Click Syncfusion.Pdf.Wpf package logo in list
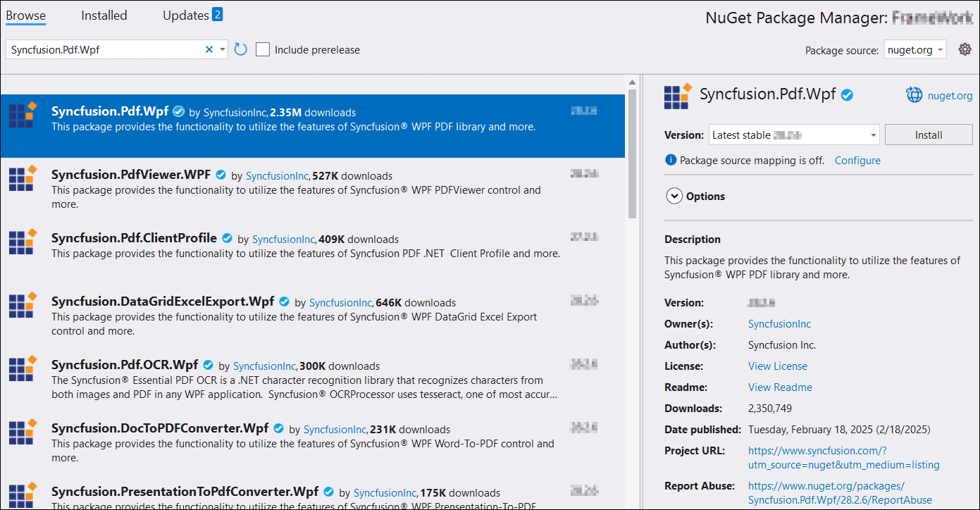980x510 pixels. tap(23, 115)
